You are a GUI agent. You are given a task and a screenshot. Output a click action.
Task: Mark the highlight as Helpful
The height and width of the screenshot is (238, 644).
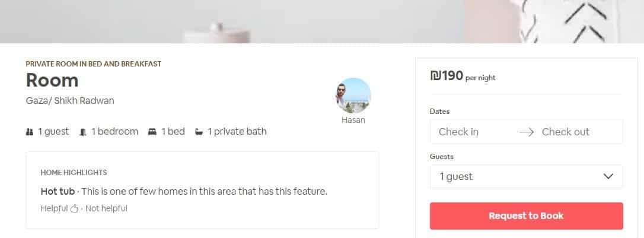(54, 208)
